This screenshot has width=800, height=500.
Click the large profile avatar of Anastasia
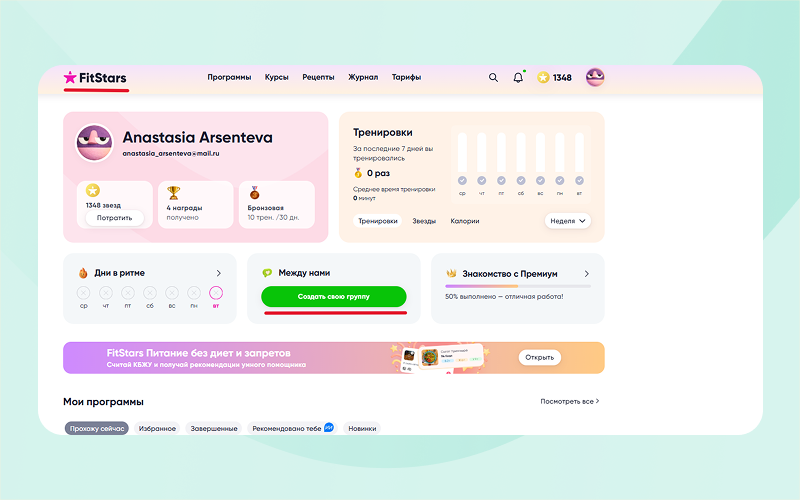pyautogui.click(x=94, y=143)
